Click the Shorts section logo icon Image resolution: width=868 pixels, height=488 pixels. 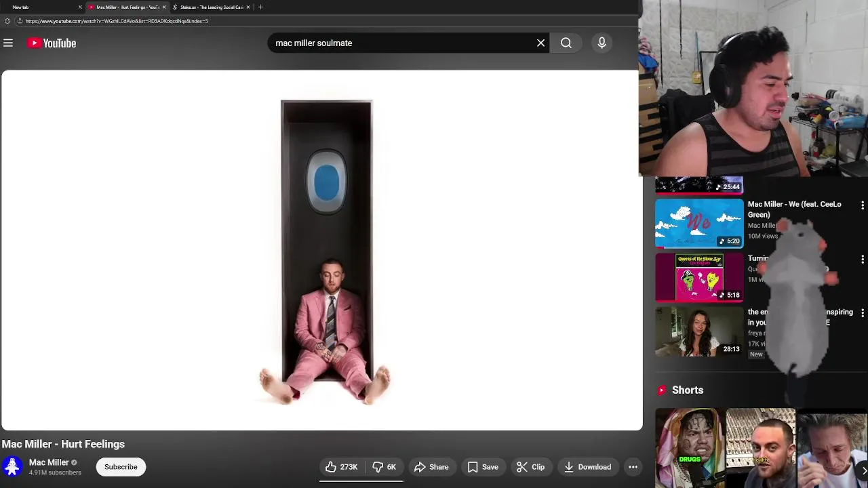coord(662,390)
